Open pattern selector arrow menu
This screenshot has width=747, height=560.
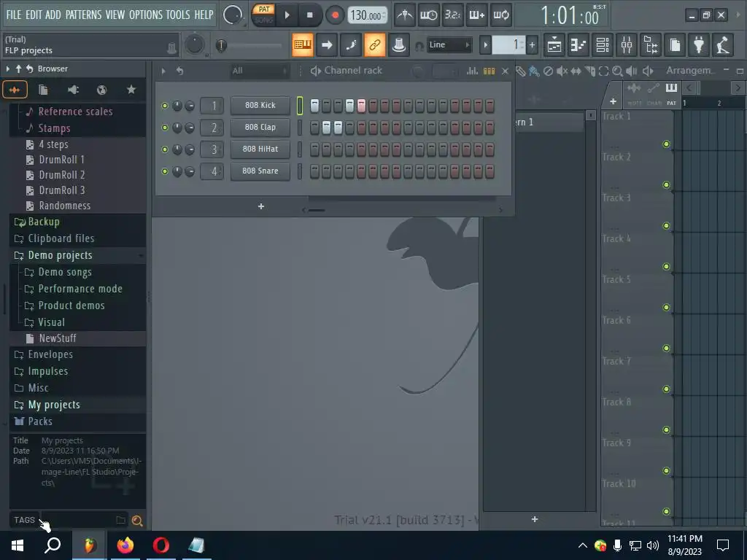pyautogui.click(x=485, y=45)
